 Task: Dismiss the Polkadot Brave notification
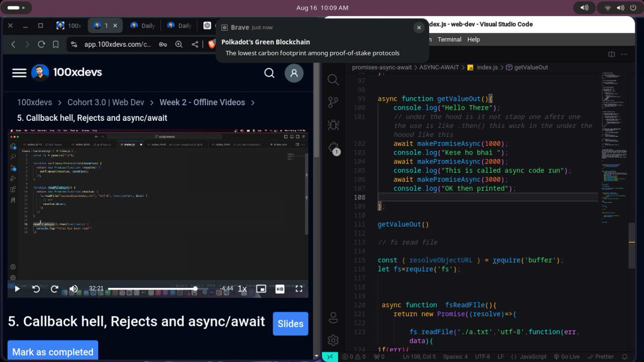click(419, 27)
